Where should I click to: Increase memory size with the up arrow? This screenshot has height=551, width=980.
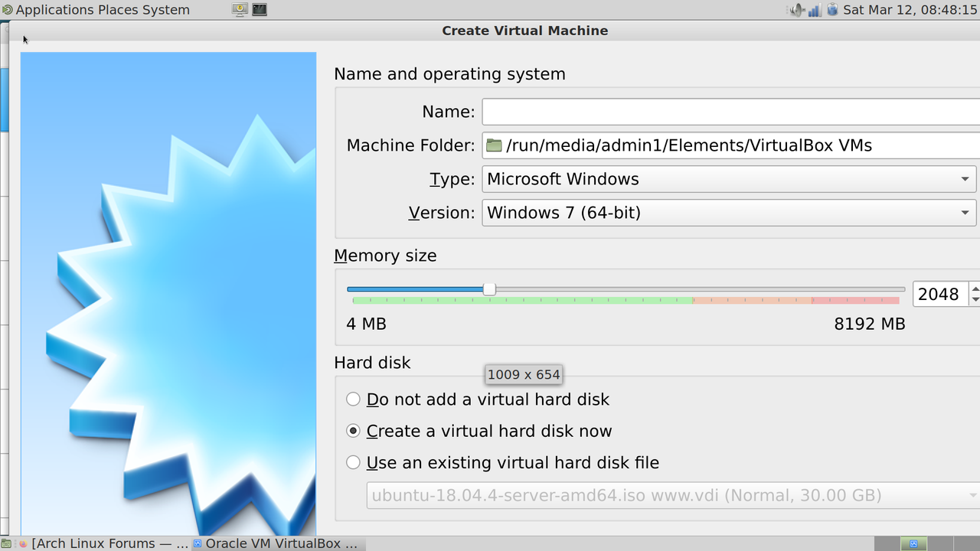tap(975, 288)
